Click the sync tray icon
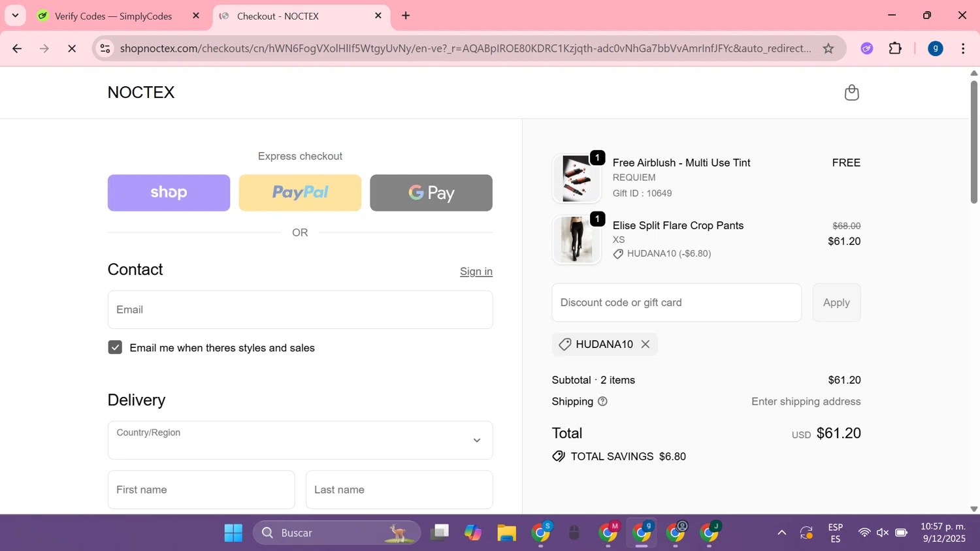The height and width of the screenshot is (551, 980). pos(806,533)
